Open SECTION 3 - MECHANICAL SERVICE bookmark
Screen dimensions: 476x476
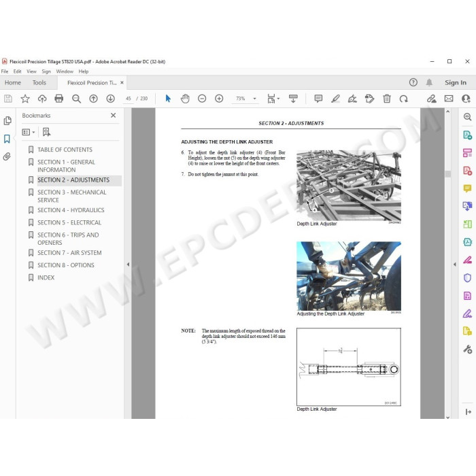point(72,196)
